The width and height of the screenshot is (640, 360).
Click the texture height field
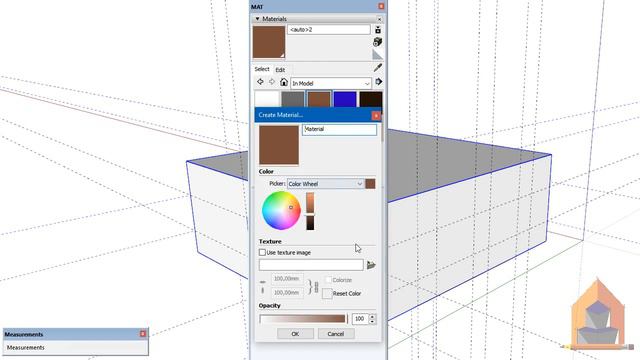pyautogui.click(x=287, y=293)
